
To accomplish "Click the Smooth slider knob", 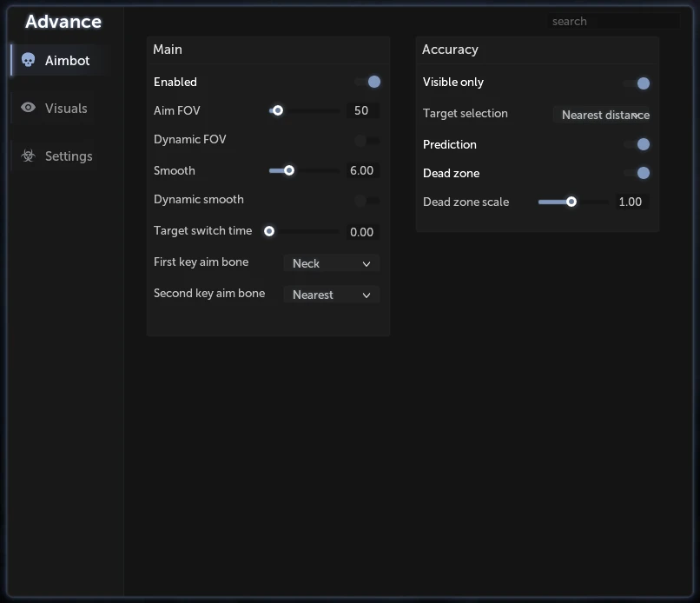I will pyautogui.click(x=289, y=170).
